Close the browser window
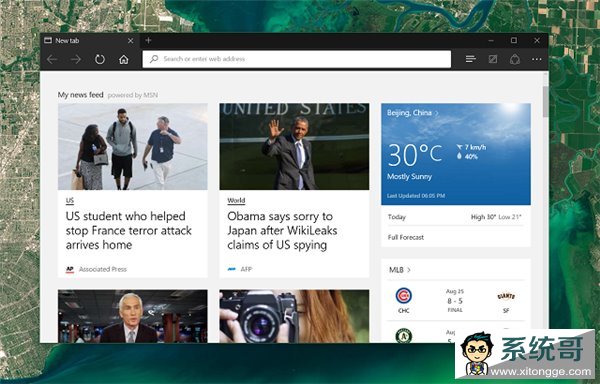Viewport: 600px width, 384px height. [537, 40]
